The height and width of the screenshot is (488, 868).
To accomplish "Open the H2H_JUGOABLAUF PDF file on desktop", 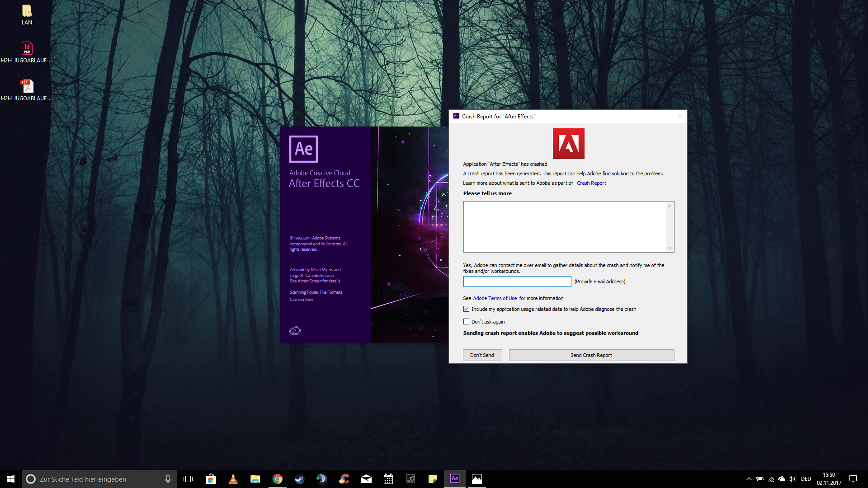I will pyautogui.click(x=27, y=87).
